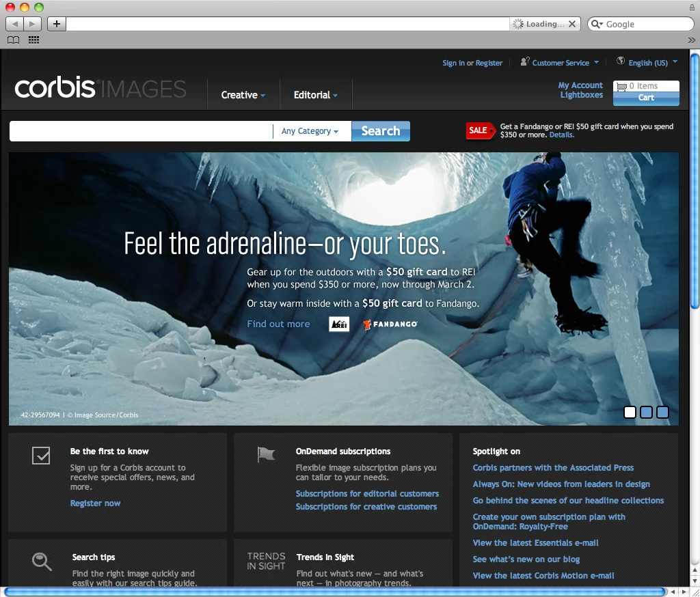Show hidden toolbar items via the chevron icon
Image resolution: width=700 pixels, height=597 pixels.
pos(692,40)
